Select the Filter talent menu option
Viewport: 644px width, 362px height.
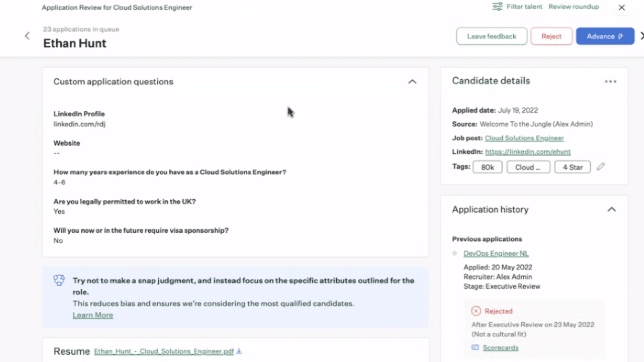524,7
